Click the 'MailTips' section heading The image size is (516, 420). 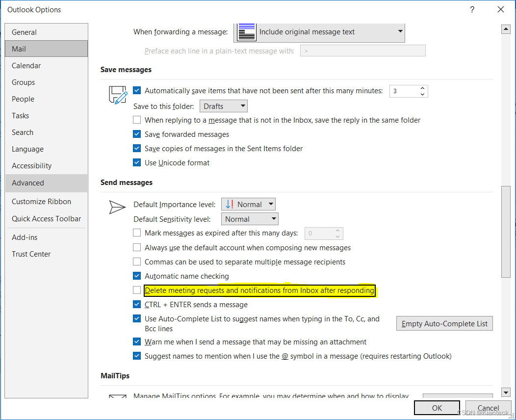point(115,375)
